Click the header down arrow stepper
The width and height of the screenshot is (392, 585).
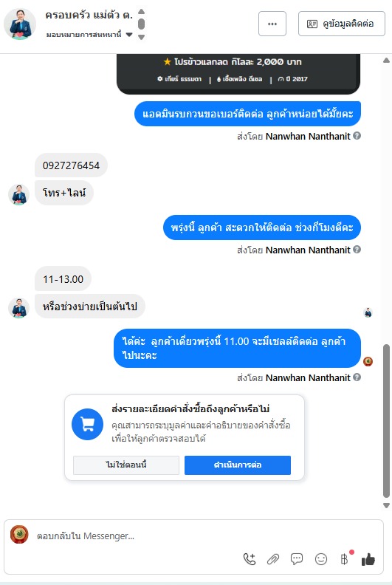(141, 37)
